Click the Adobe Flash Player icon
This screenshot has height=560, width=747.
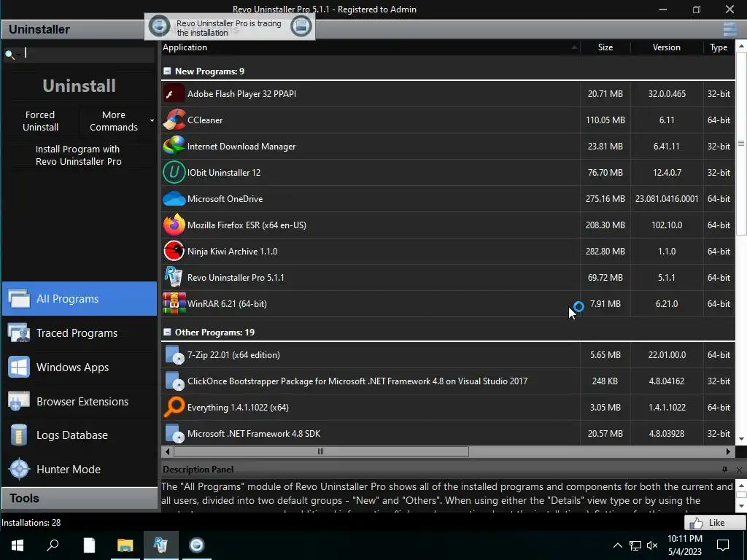click(174, 94)
